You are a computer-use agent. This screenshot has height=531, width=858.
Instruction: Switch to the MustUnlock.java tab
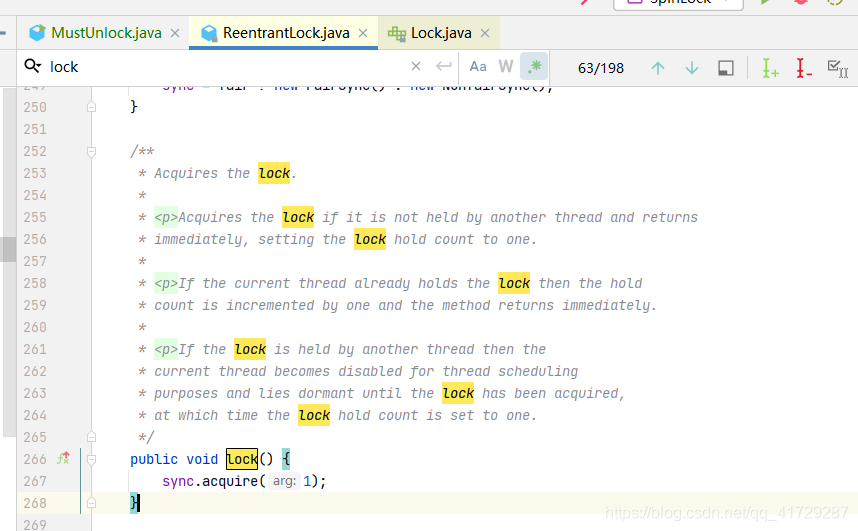coord(106,33)
